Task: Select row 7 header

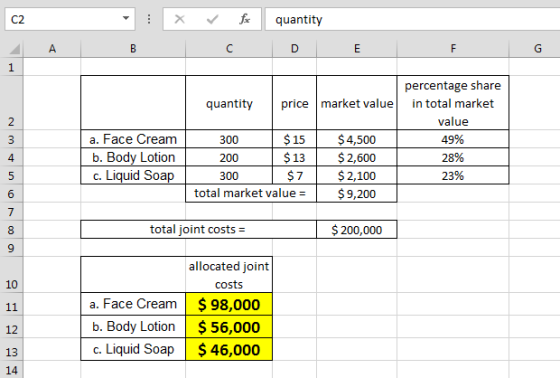Action: click(11, 212)
